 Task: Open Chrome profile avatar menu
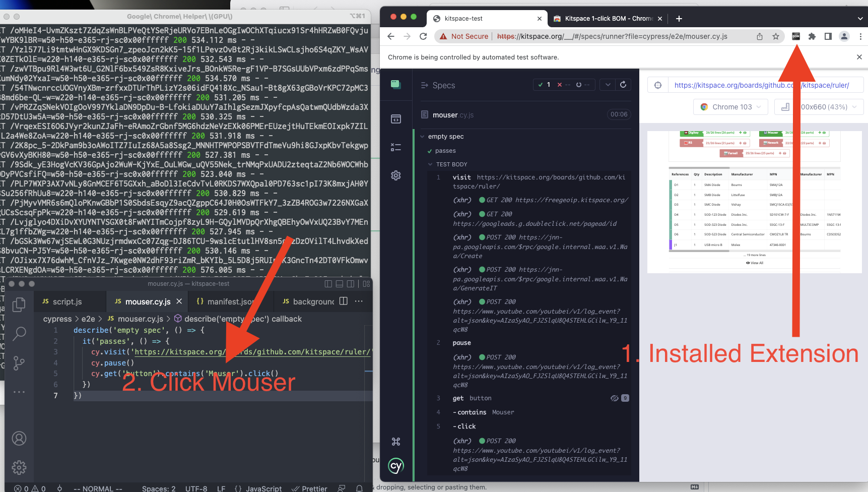click(x=844, y=36)
